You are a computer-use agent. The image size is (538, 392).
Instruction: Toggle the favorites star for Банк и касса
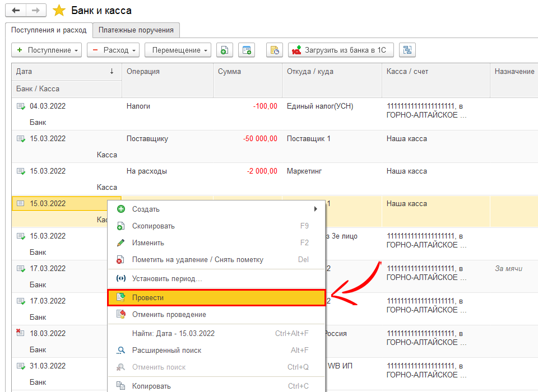(59, 11)
